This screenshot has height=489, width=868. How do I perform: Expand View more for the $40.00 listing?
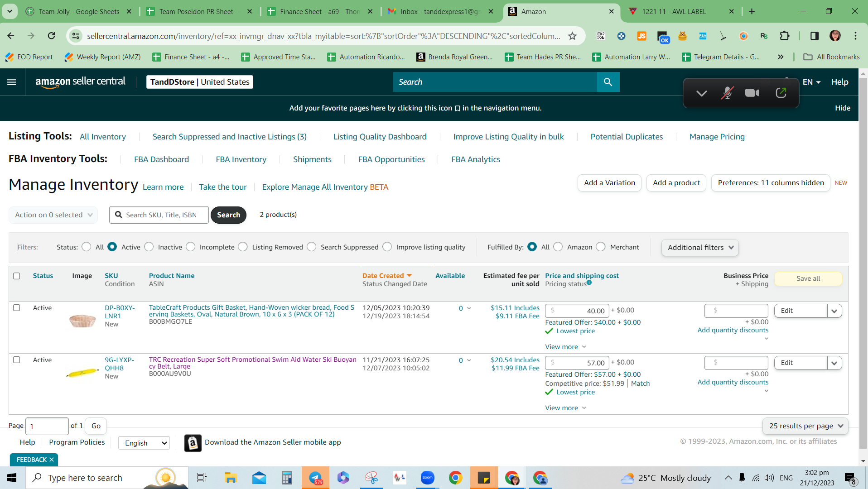click(x=566, y=347)
